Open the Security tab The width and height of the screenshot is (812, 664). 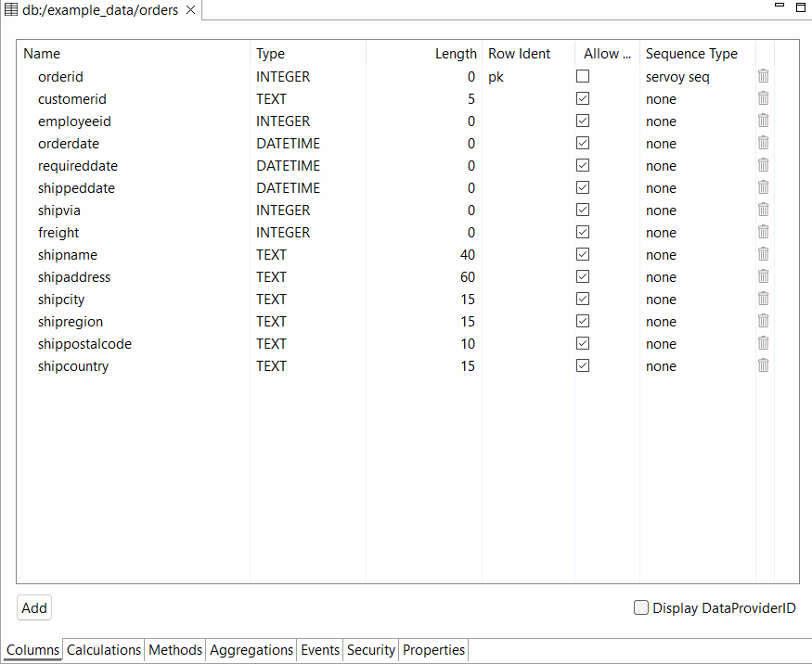370,650
